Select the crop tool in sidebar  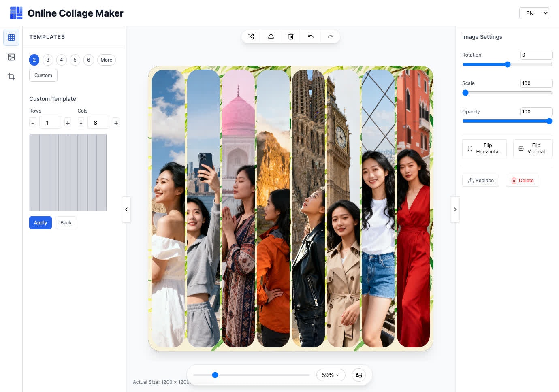point(11,77)
